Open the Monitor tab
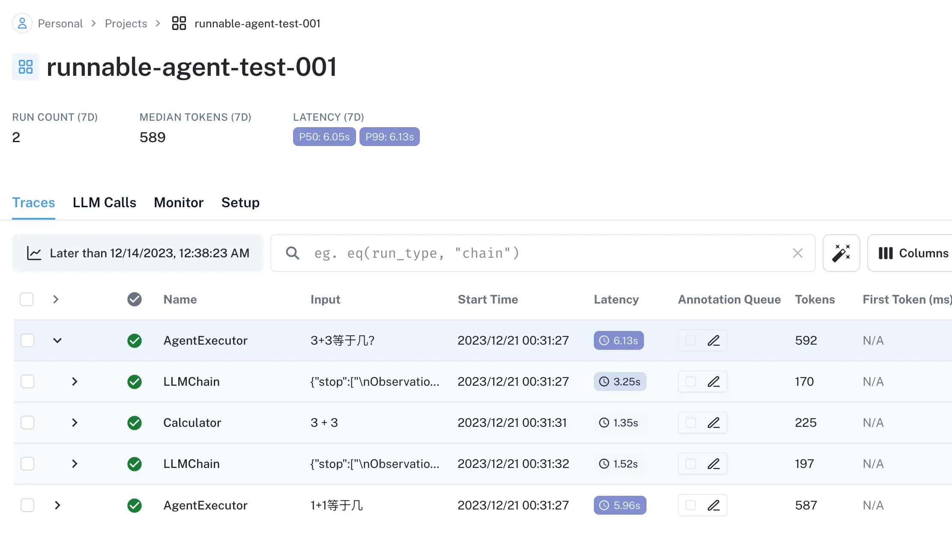 [179, 203]
